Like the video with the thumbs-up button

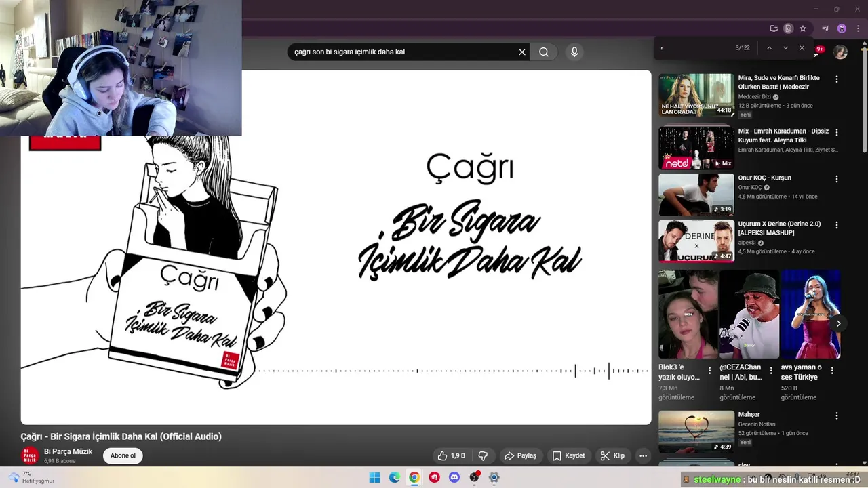coord(451,455)
